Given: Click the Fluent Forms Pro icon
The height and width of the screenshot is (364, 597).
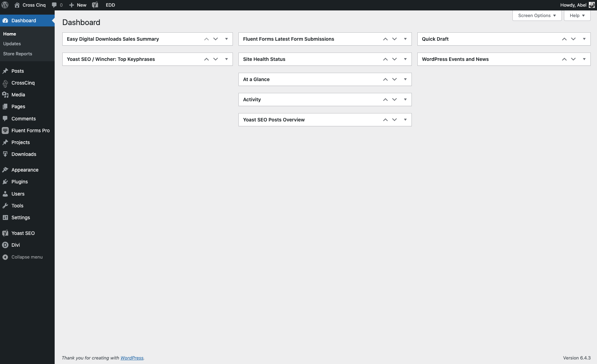Looking at the screenshot, I should [x=5, y=130].
